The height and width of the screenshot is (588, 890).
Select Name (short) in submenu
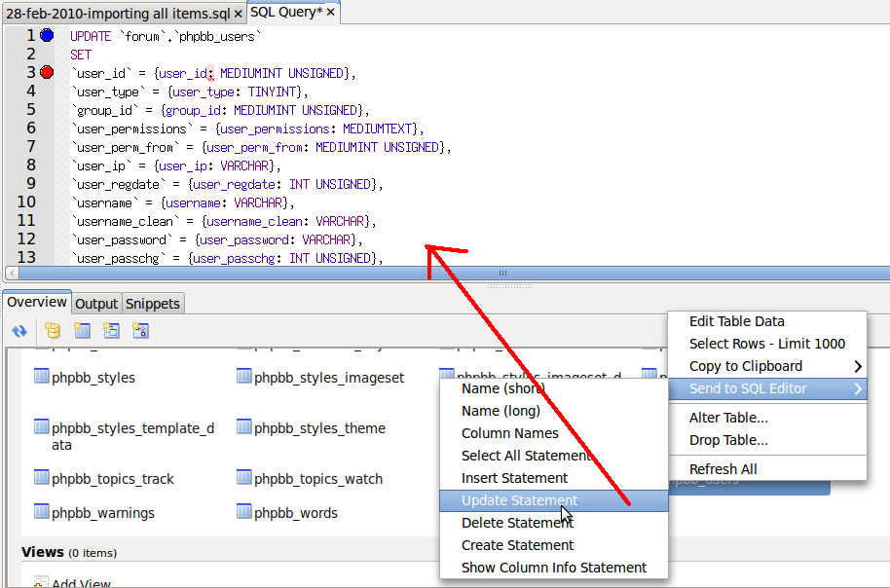tap(553, 388)
